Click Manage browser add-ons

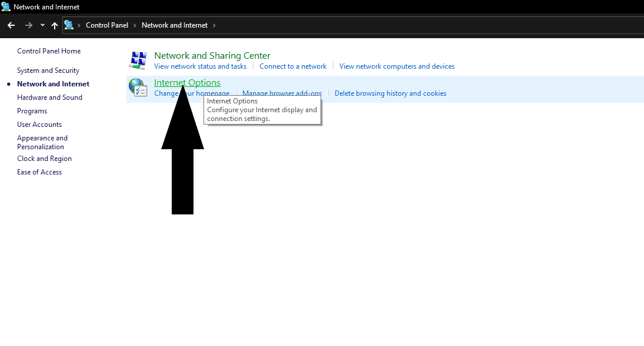coord(282,93)
